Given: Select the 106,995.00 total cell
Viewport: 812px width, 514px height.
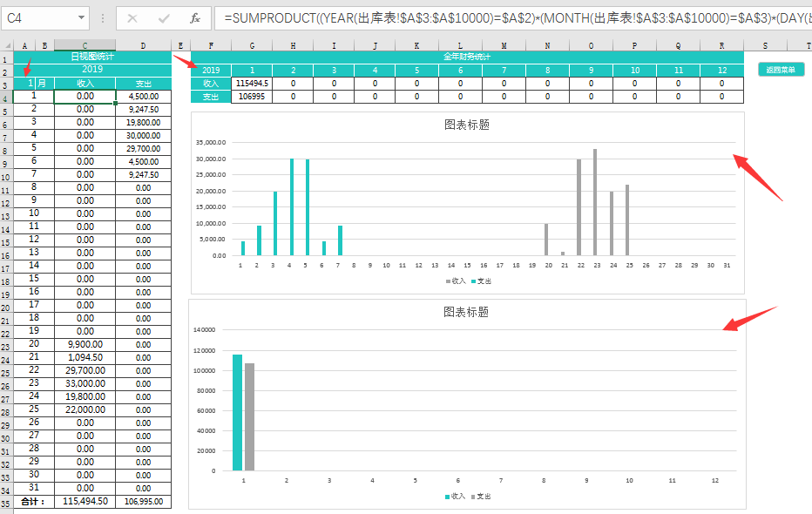Looking at the screenshot, I should 144,501.
